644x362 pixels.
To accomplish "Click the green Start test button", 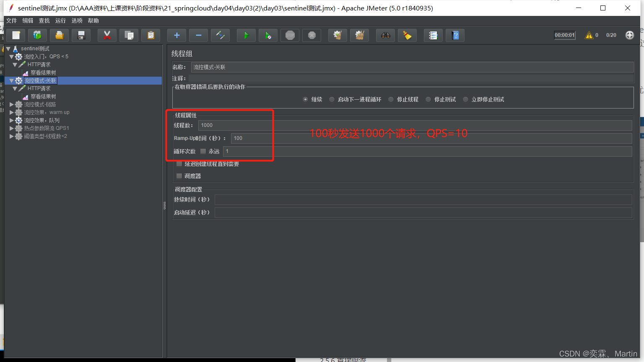I will pyautogui.click(x=246, y=36).
